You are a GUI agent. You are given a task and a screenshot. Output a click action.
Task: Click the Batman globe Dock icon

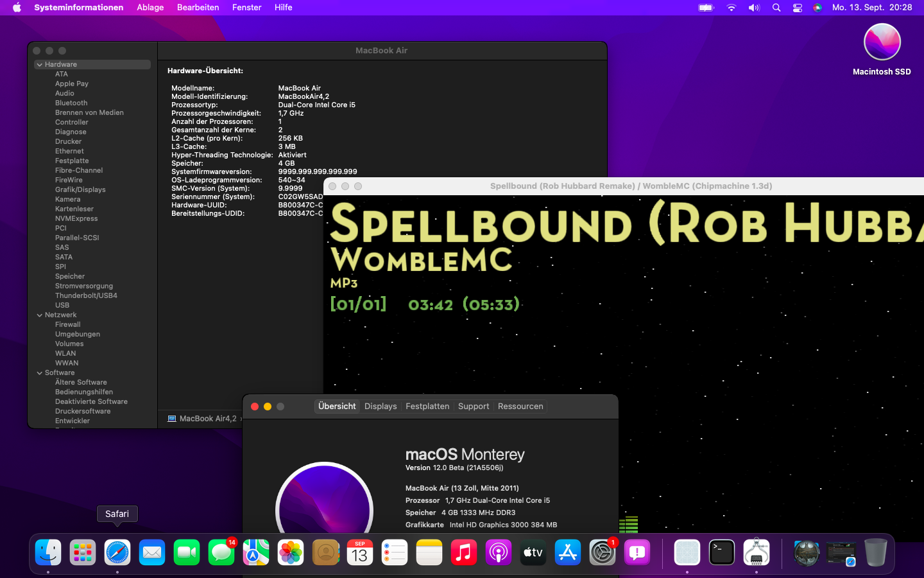807,552
